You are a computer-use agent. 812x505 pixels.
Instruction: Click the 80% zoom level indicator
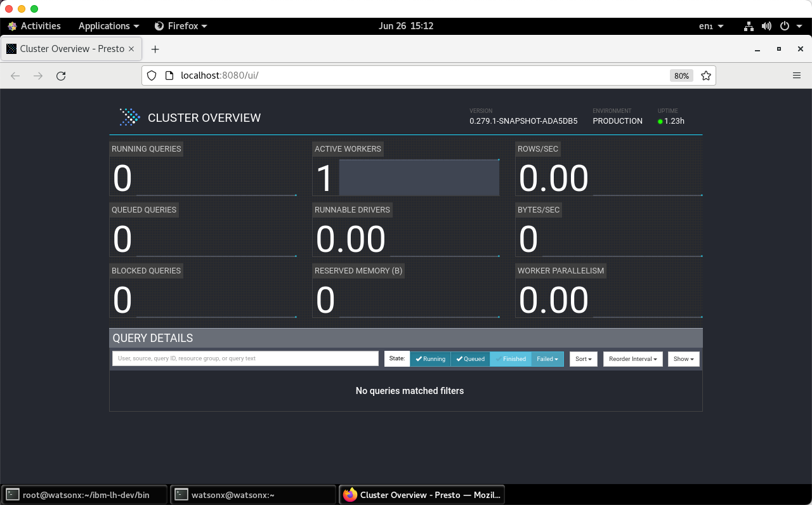681,75
